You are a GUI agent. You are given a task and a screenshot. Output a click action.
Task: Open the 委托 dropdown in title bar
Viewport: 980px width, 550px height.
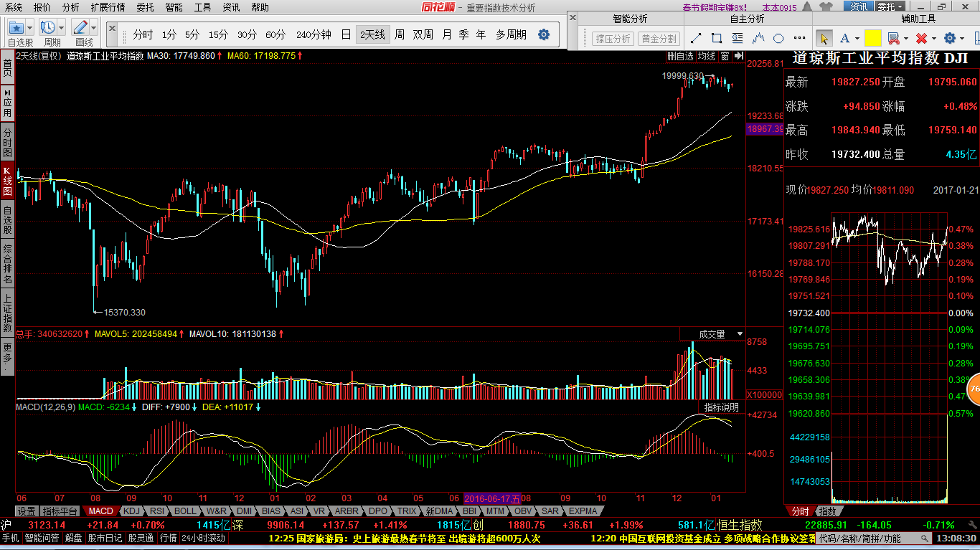click(890, 7)
